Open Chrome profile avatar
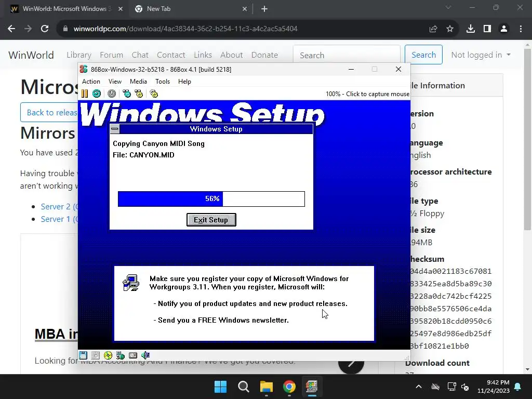The image size is (532, 399). [x=504, y=29]
